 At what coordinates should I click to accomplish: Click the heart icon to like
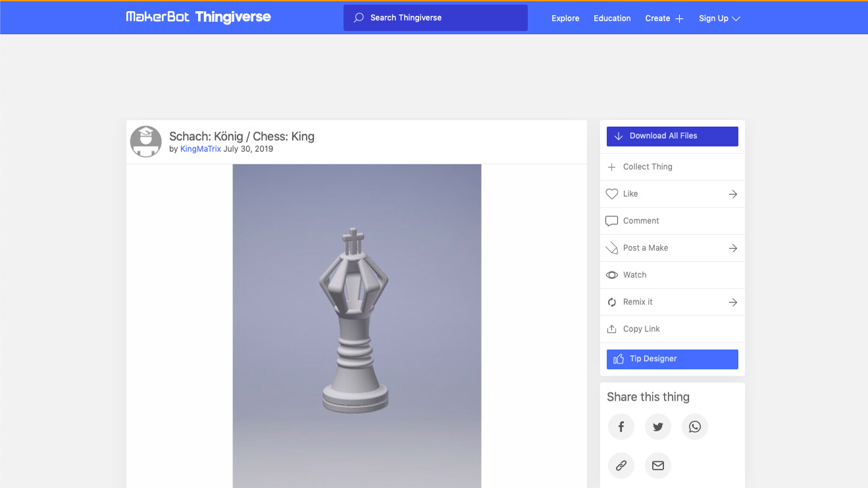(611, 194)
